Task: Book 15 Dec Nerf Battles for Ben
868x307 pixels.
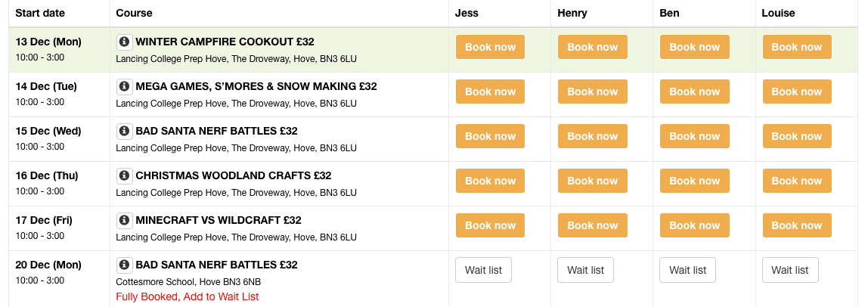Action: tap(694, 136)
